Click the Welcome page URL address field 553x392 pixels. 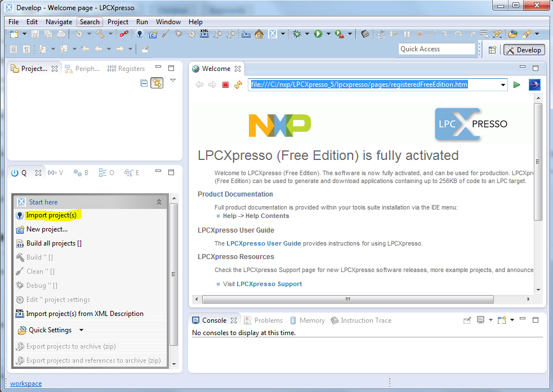click(373, 84)
